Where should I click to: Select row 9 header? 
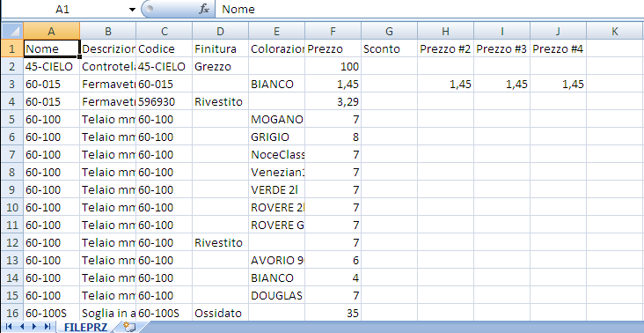(x=12, y=190)
